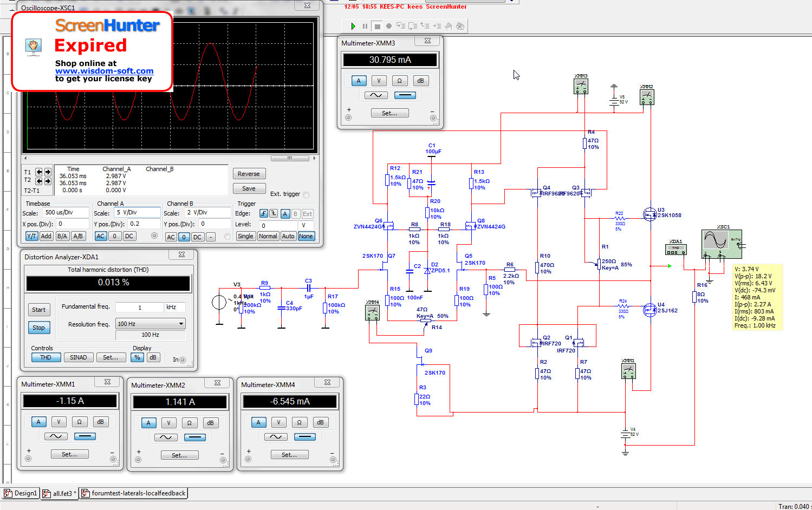Click the oscilloscope Save button
Viewport: 812px width, 510px height.
[x=249, y=188]
